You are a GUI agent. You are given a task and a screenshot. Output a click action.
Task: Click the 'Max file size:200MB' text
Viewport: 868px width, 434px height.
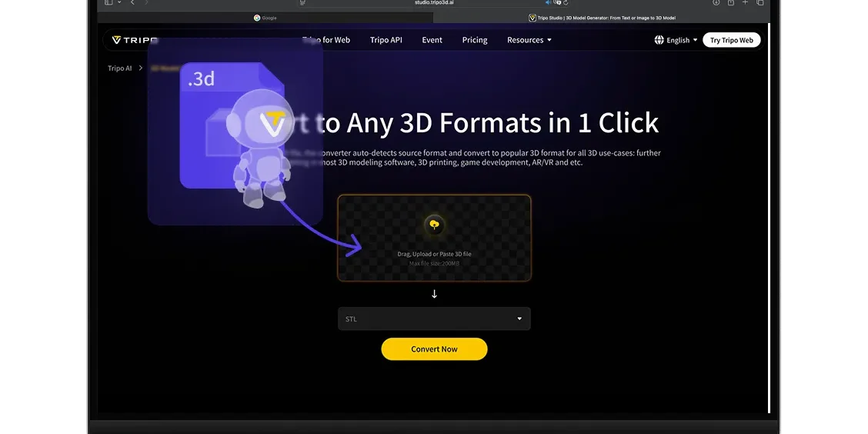tap(435, 263)
